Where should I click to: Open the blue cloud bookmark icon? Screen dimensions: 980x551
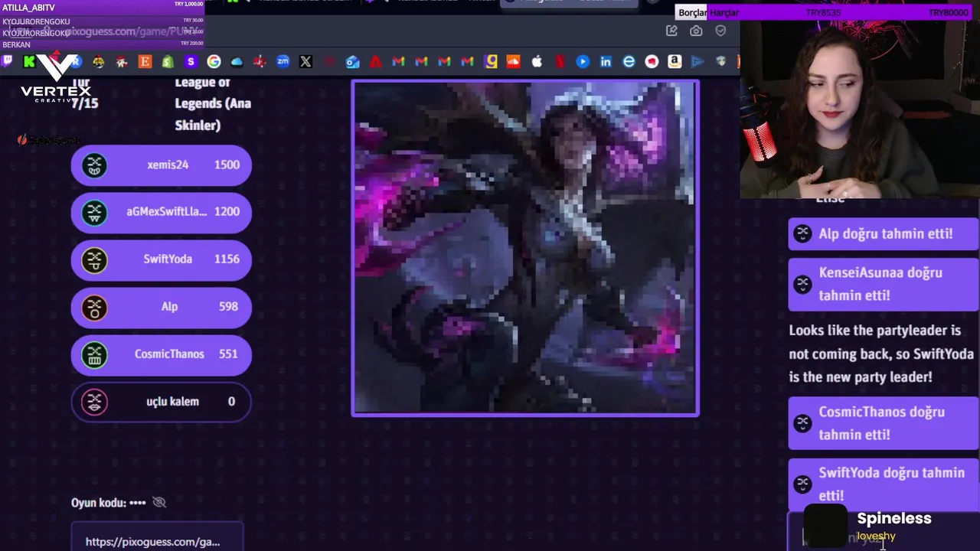pos(237,61)
